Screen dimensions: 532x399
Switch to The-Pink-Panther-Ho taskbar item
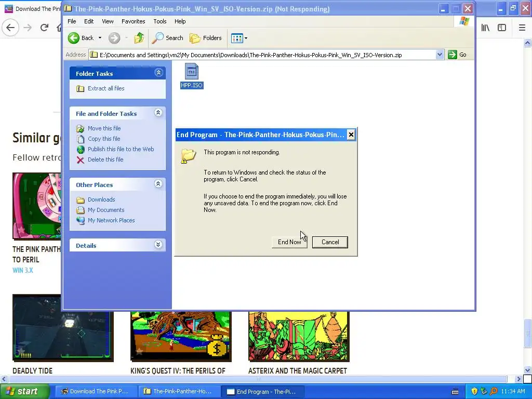click(179, 392)
